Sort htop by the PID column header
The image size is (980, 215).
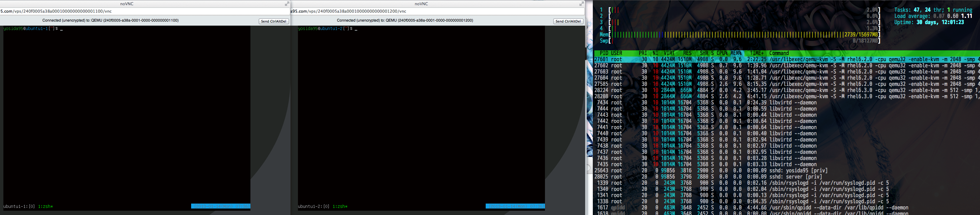[x=604, y=53]
